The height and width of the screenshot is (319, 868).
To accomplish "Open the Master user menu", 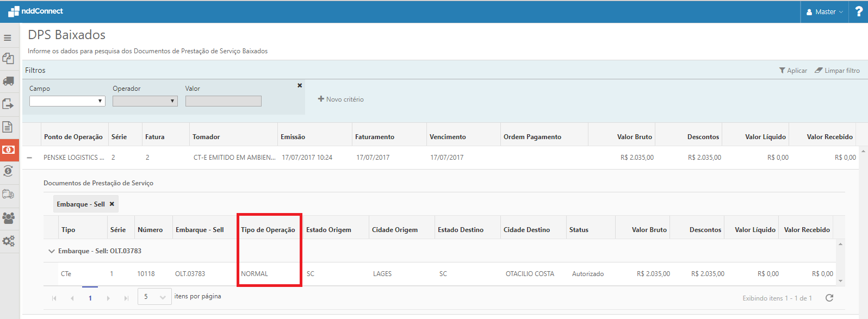I will point(824,11).
